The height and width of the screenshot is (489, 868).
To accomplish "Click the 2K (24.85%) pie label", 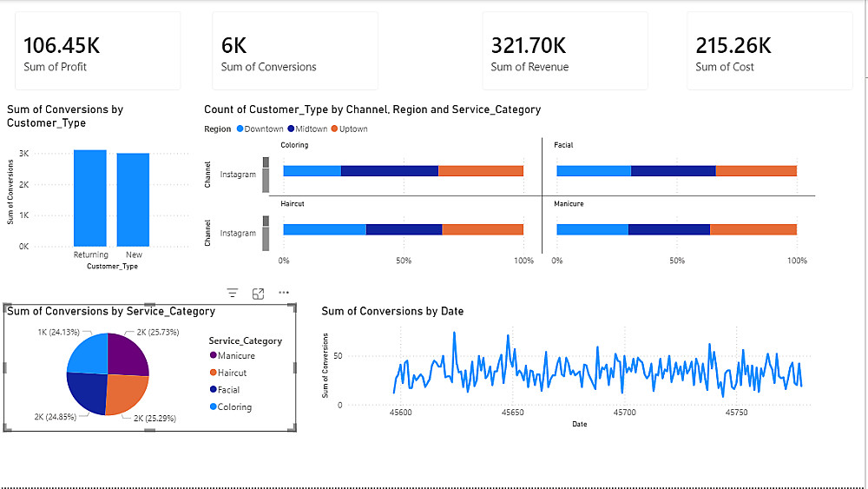I will point(56,417).
